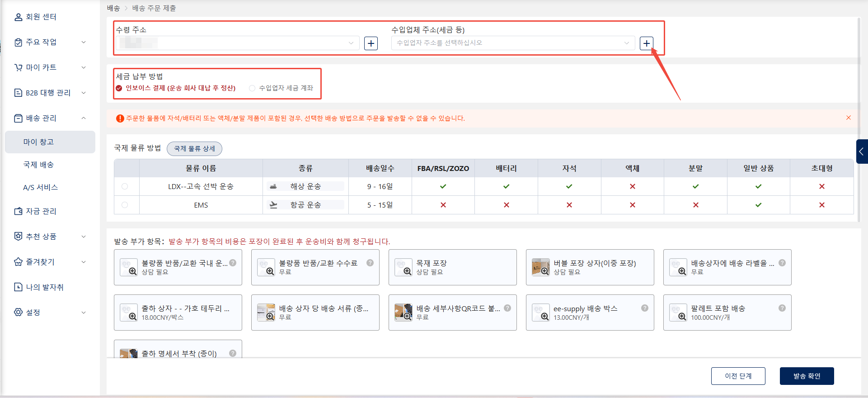Click the 설정 gear icon
The height and width of the screenshot is (398, 868).
click(x=18, y=313)
